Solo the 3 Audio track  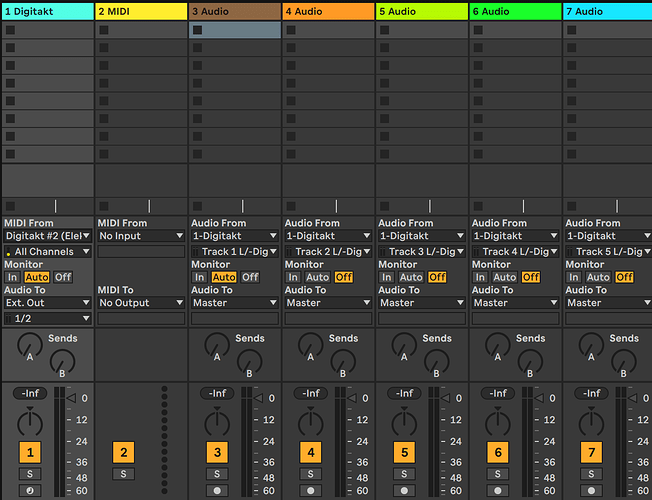pos(217,474)
